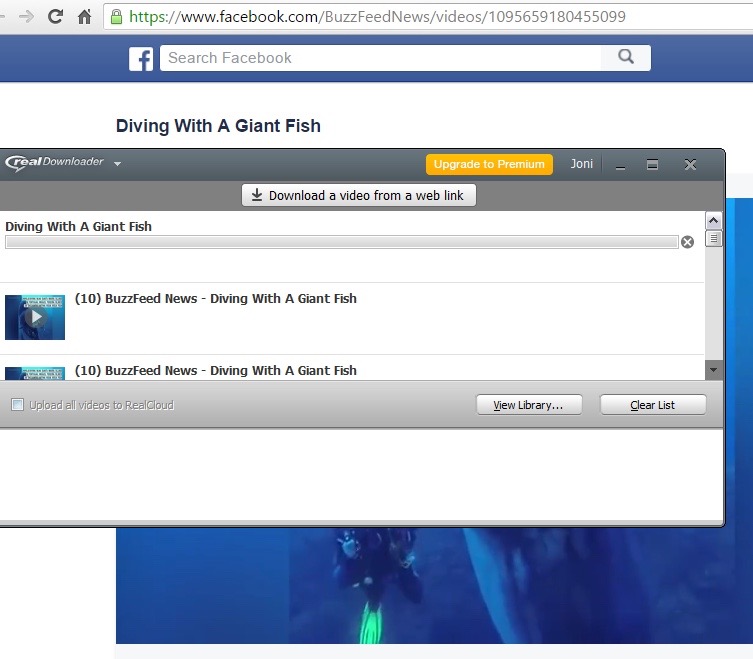
Task: Click the browser forward arrow
Action: pos(27,17)
